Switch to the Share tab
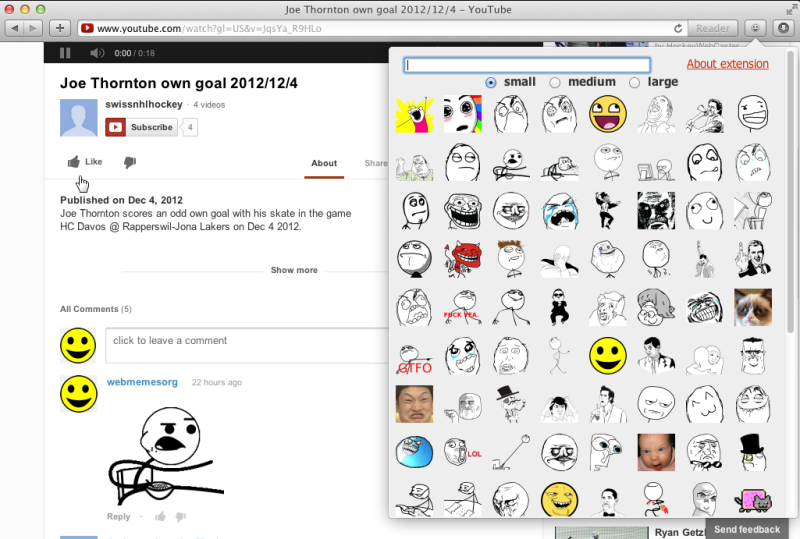Image resolution: width=800 pixels, height=539 pixels. [376, 163]
